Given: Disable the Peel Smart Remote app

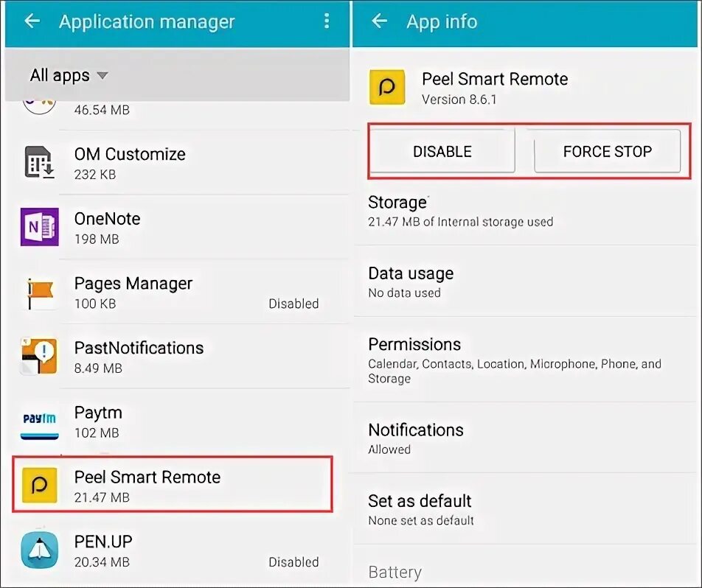Looking at the screenshot, I should pos(442,152).
